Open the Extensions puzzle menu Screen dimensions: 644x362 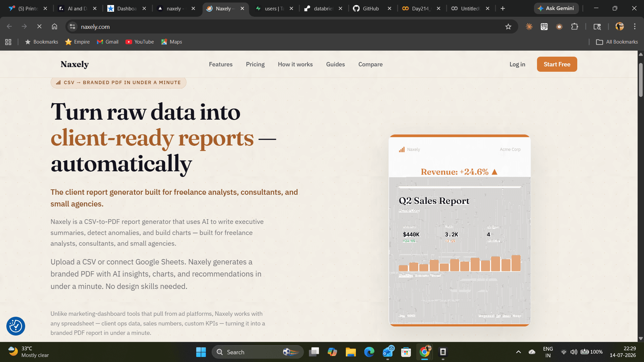pos(575,26)
